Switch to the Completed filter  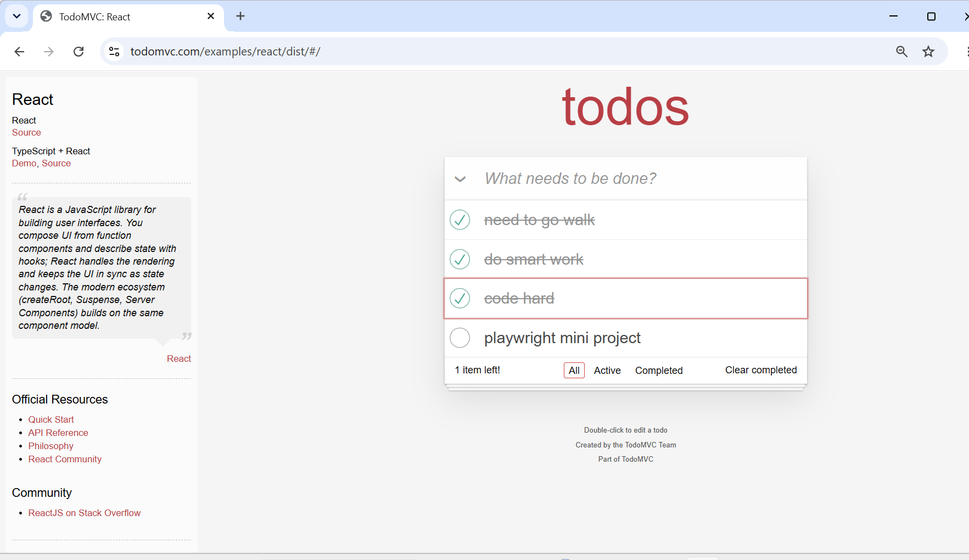pyautogui.click(x=659, y=371)
